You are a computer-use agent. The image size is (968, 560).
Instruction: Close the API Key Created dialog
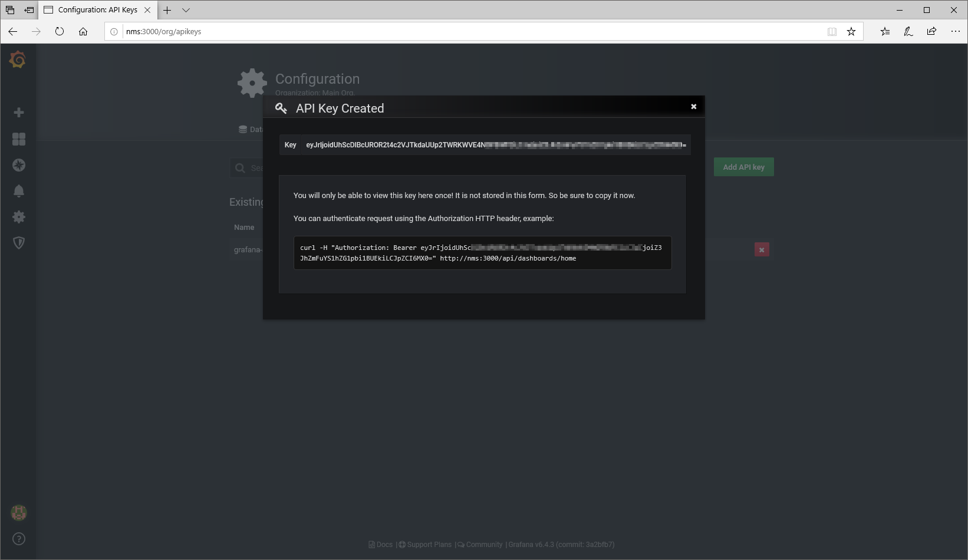(694, 107)
